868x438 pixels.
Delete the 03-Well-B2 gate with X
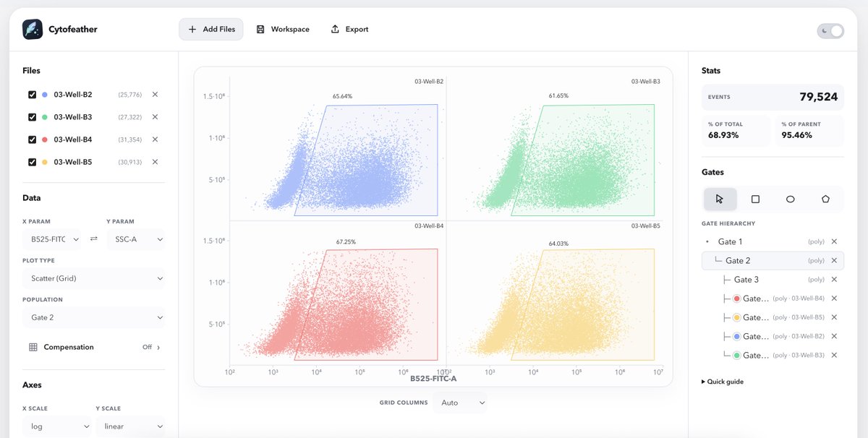point(834,336)
